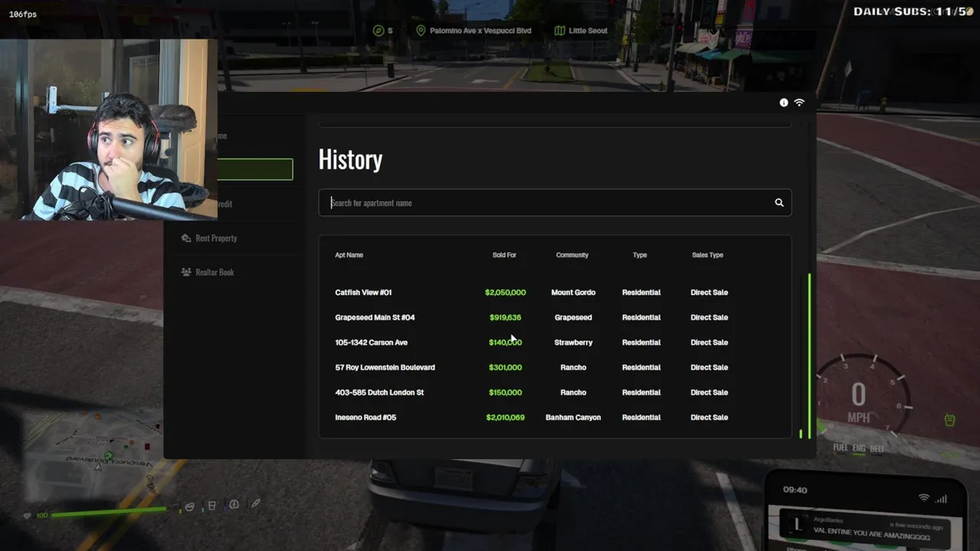Click the map icon near Little Seoul
980x551 pixels.
[x=560, y=31]
